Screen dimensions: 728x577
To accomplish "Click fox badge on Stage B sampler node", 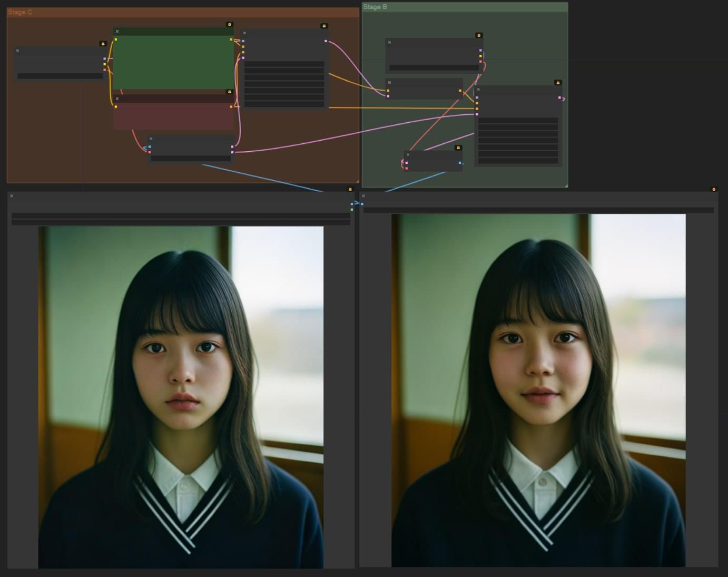I will [x=558, y=83].
